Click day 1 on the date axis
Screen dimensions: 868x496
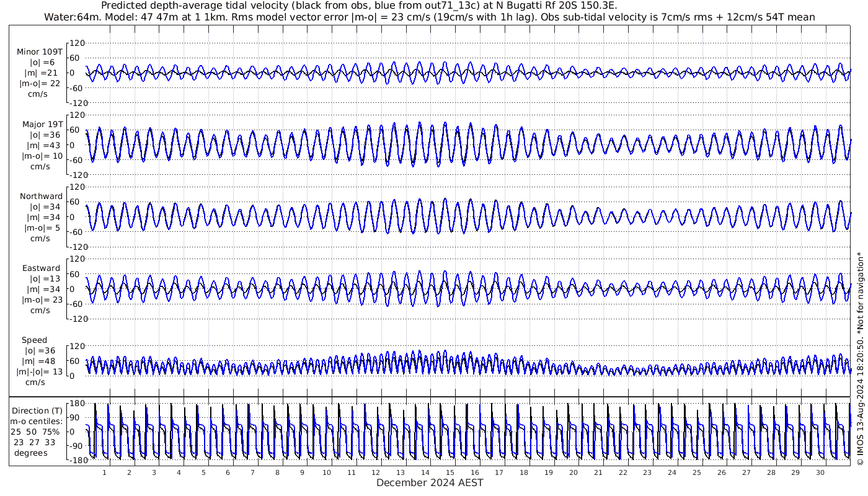104,472
